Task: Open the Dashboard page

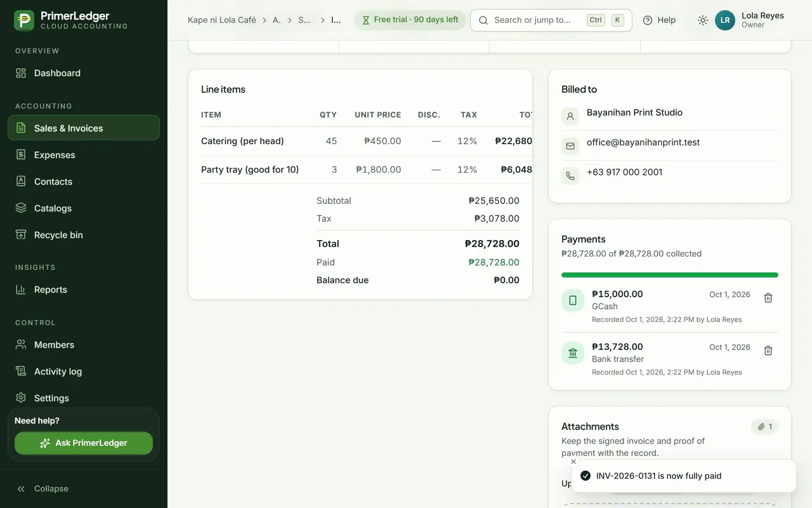Action: coord(84,73)
